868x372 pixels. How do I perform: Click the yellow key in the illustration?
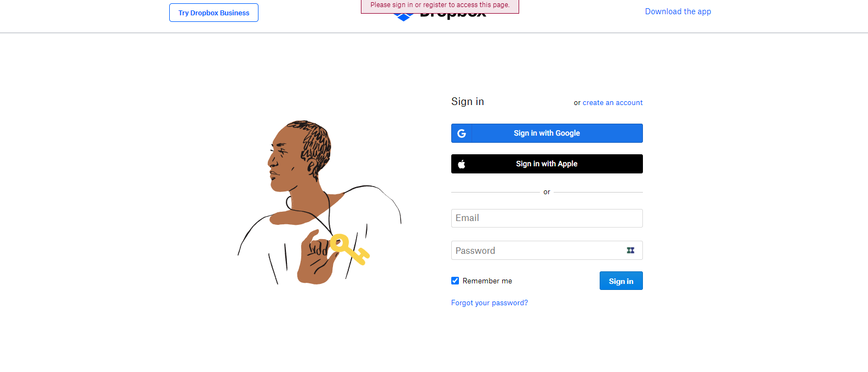click(x=349, y=249)
